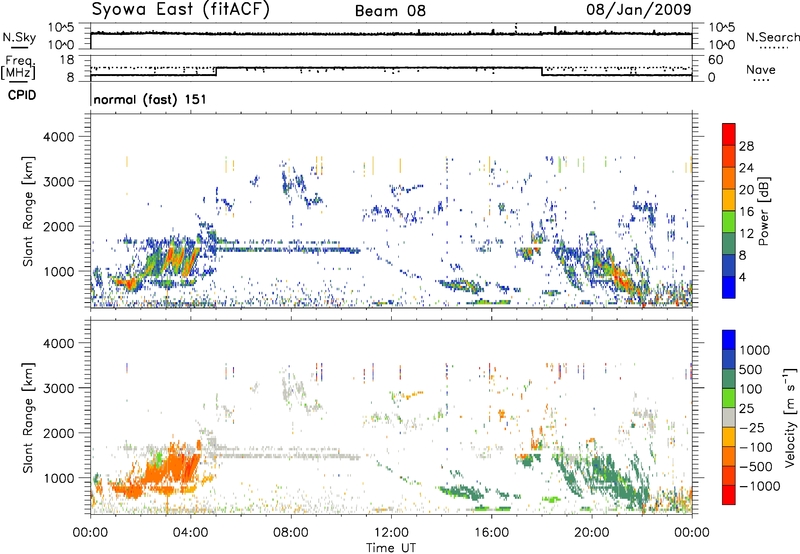Click the 'N.Search' dotted-line legend label
Viewport: 800px width, 554px height.
[x=772, y=37]
